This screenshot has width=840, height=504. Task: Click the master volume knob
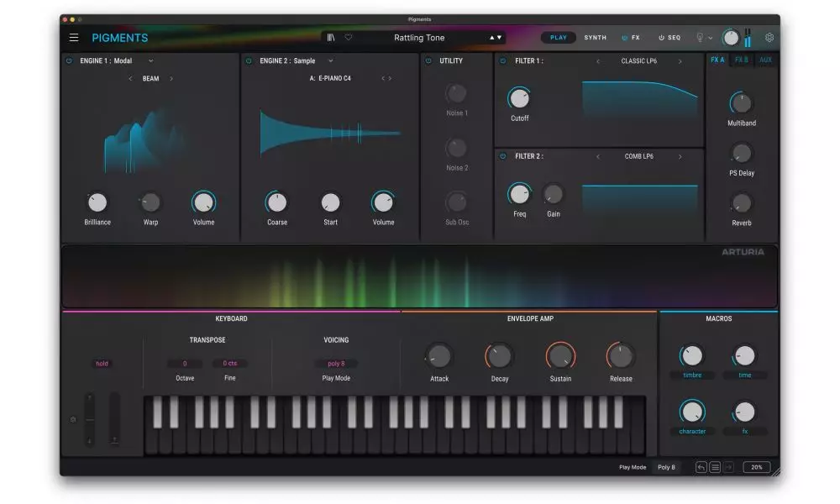pos(731,38)
